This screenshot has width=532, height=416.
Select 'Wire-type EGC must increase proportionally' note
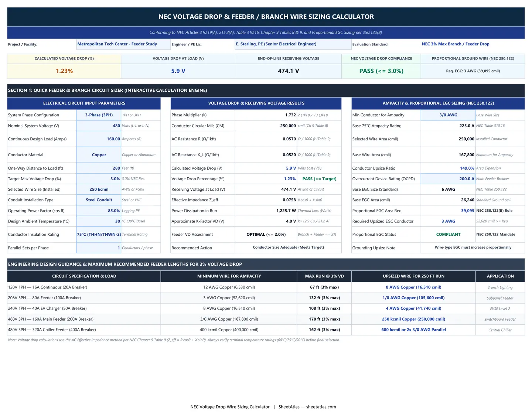point(473,248)
